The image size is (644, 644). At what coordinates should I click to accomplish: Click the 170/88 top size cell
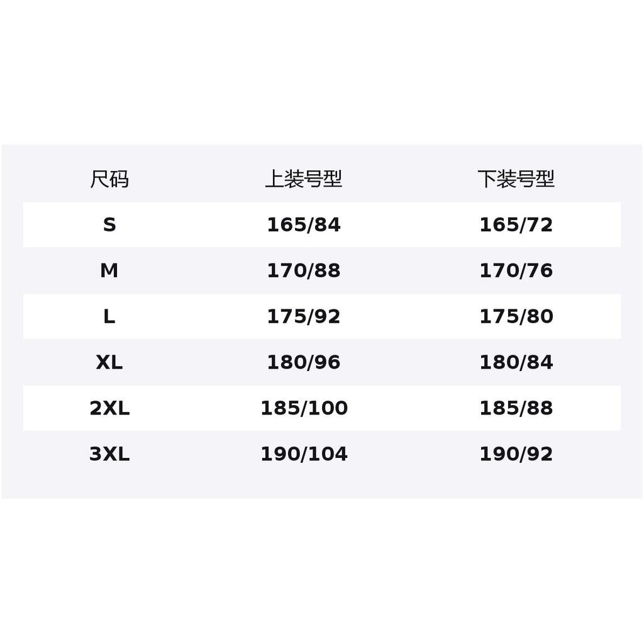click(304, 270)
